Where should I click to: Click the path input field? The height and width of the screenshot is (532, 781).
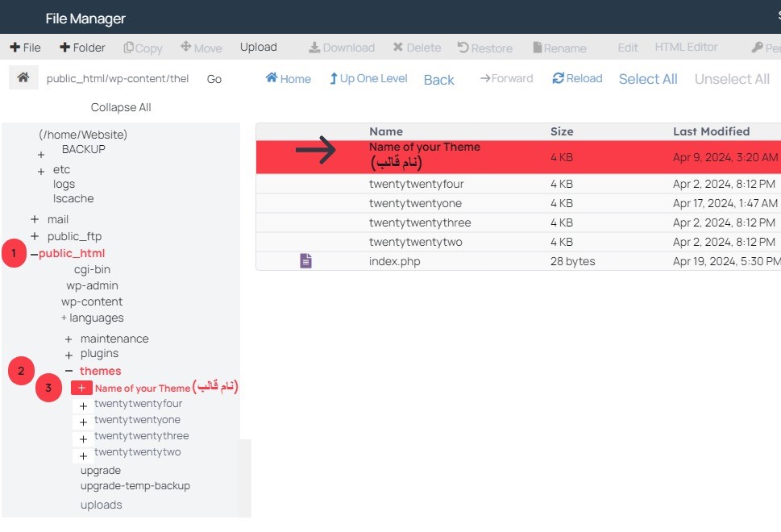[117, 79]
